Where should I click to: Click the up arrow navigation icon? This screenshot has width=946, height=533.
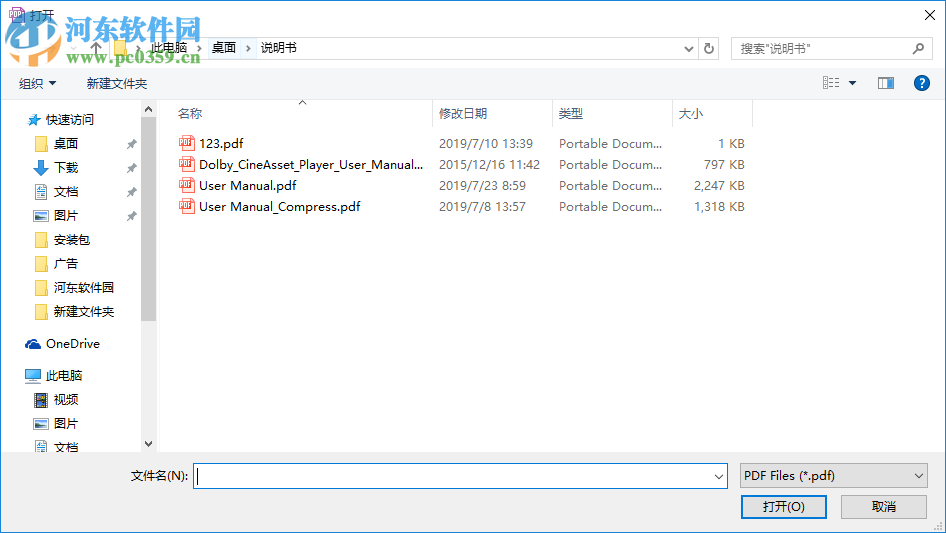pyautogui.click(x=95, y=48)
